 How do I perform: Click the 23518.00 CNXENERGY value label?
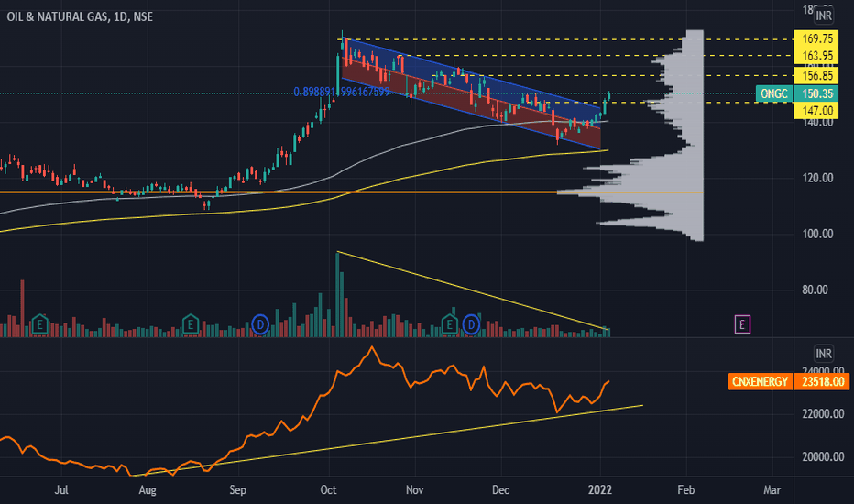point(822,381)
